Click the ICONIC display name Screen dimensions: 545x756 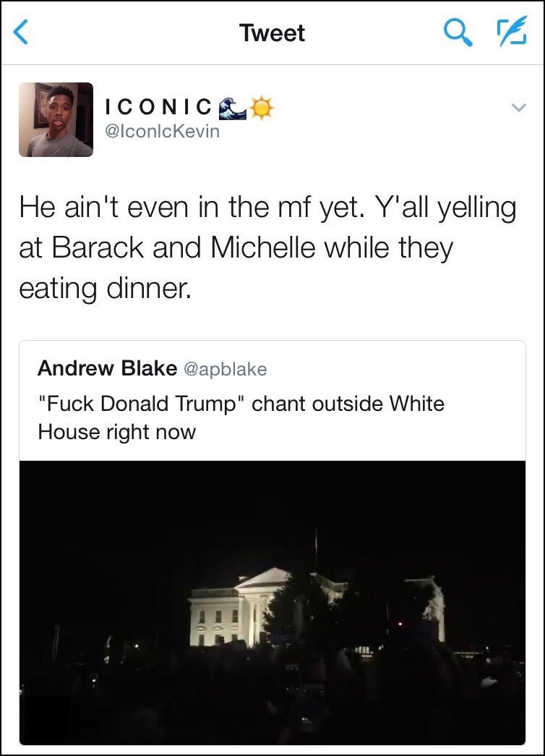click(158, 107)
